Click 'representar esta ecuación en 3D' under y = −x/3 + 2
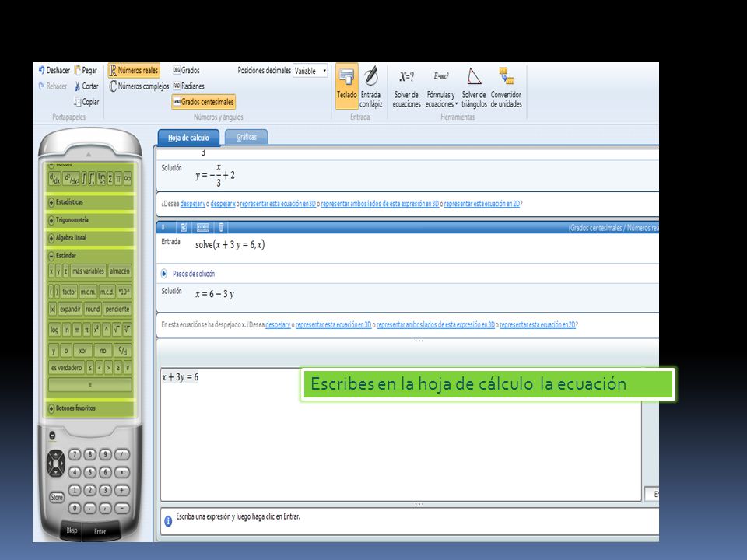Image resolution: width=747 pixels, height=560 pixels. (278, 204)
